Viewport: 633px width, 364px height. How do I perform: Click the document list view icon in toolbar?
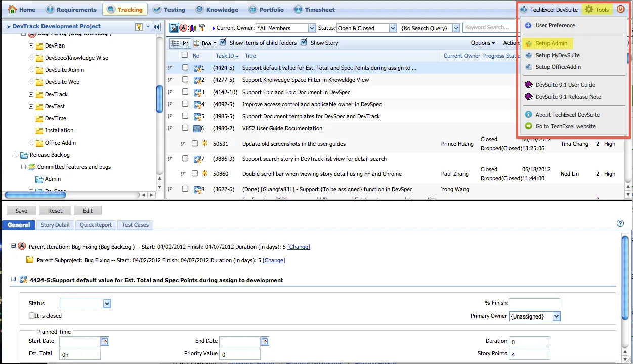[174, 28]
